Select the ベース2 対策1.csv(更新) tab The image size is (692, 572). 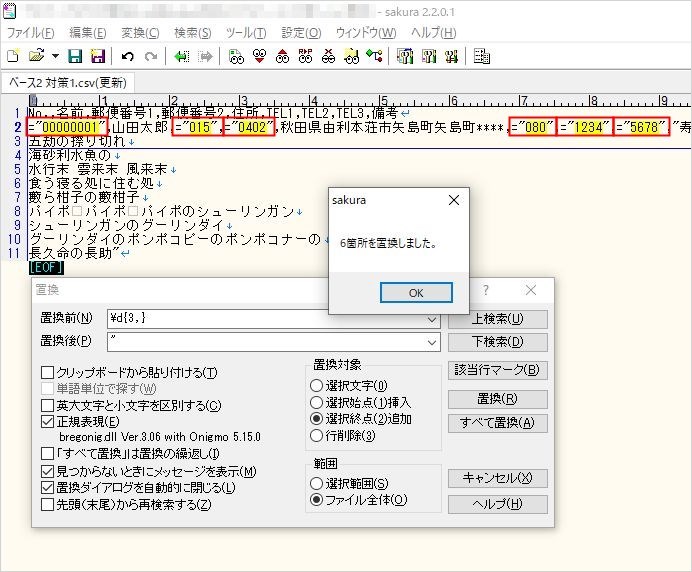tap(68, 83)
